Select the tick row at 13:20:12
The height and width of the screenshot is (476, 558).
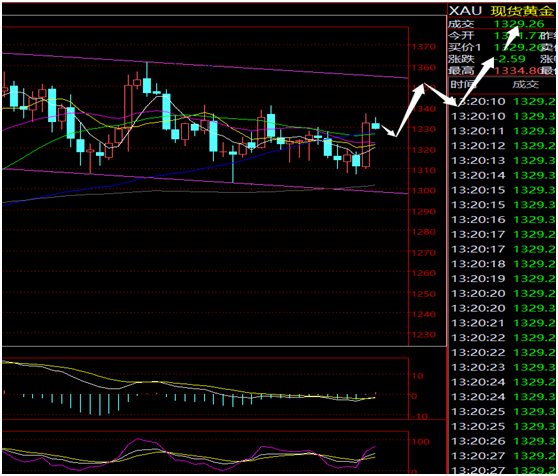point(503,146)
